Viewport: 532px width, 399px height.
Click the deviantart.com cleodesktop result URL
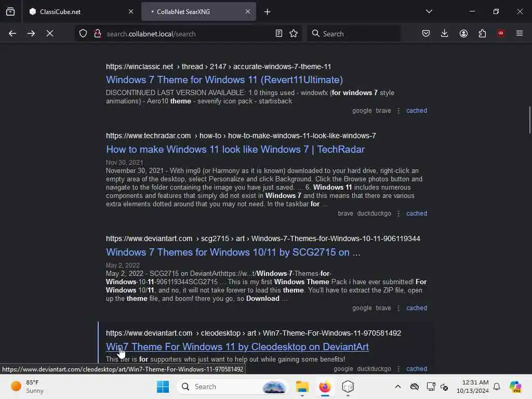pos(254,333)
